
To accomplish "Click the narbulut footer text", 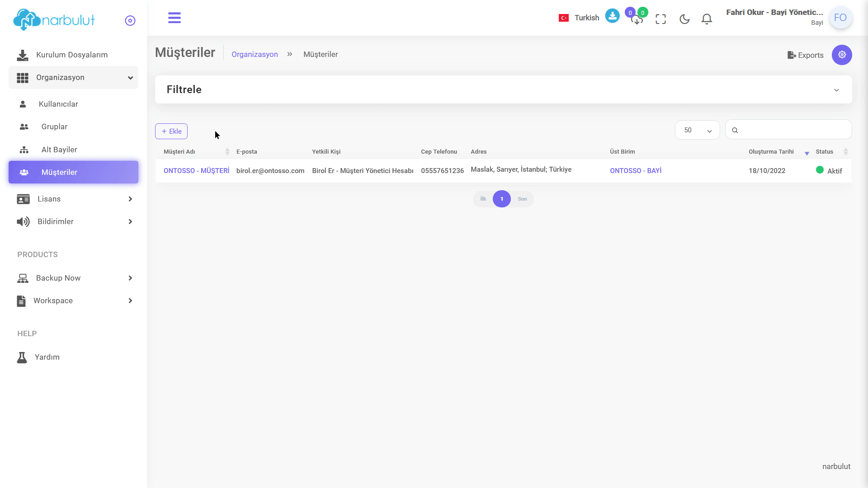I will (x=836, y=467).
